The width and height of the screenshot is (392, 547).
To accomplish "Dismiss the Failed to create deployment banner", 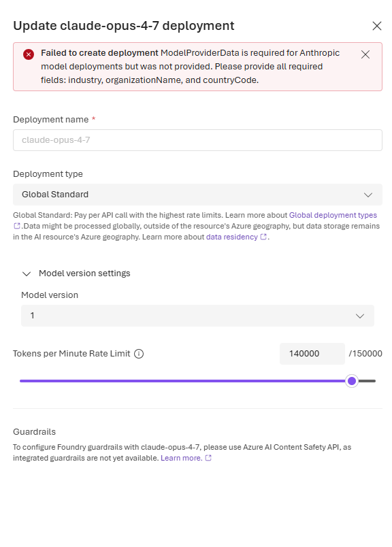I will [365, 54].
